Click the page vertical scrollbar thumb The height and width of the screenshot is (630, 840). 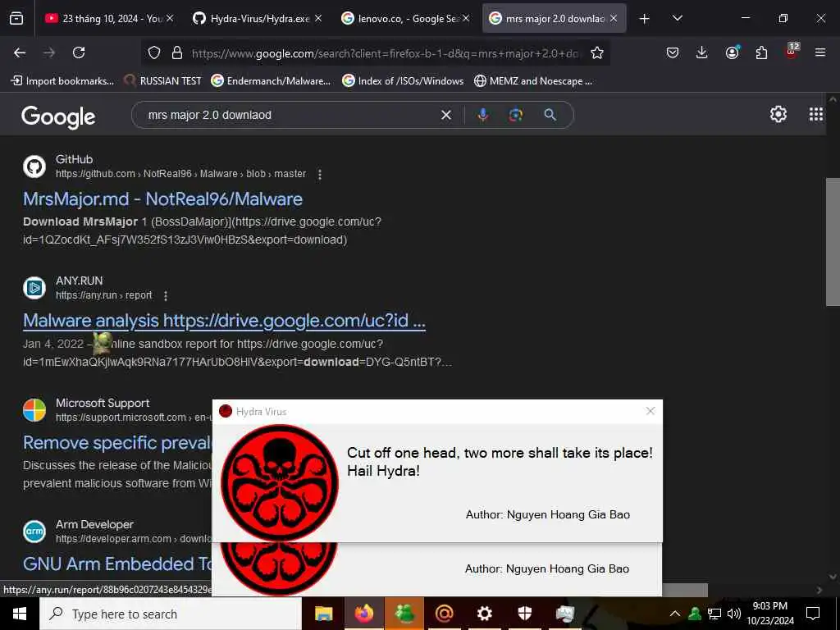point(833,242)
